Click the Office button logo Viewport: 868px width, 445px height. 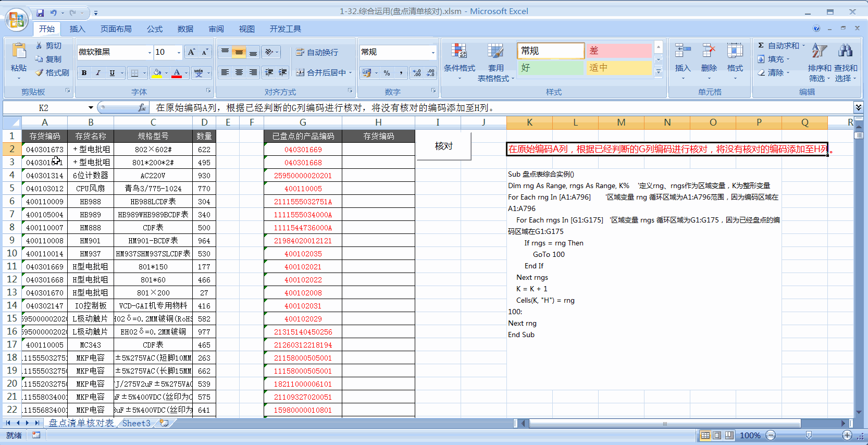click(16, 20)
